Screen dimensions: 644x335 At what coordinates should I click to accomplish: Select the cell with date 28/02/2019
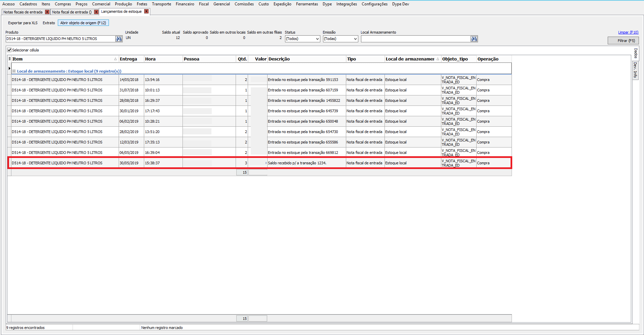131,132
